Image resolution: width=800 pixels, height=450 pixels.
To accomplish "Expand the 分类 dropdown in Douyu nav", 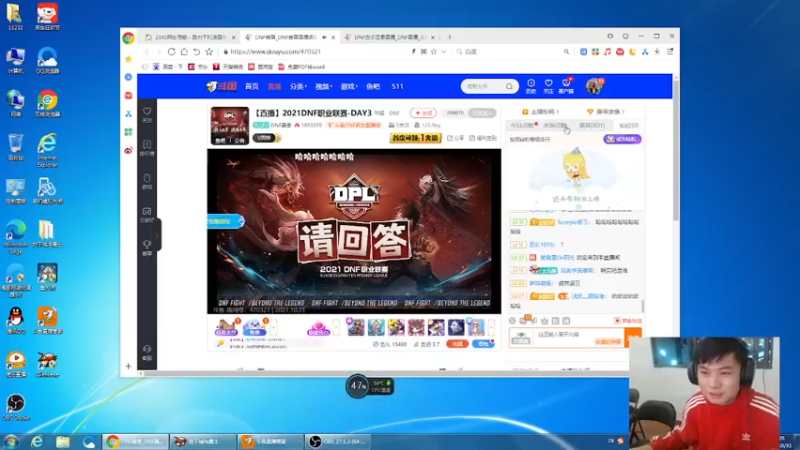I will (298, 86).
